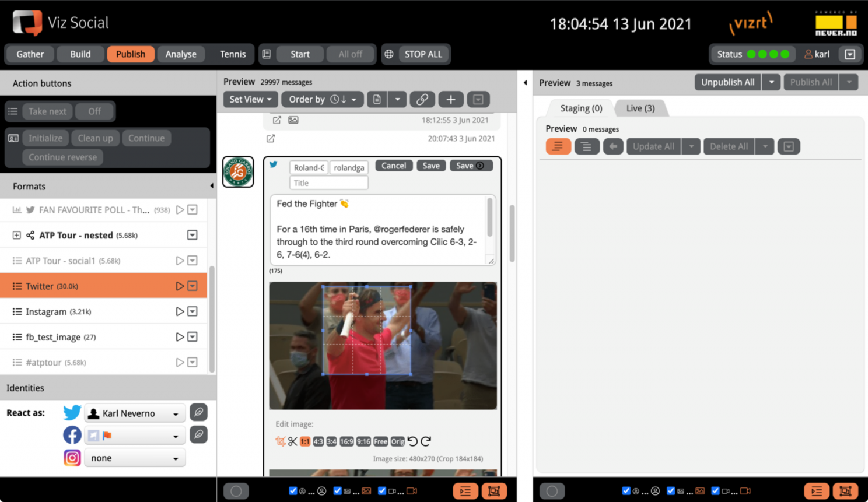This screenshot has width=868, height=502.
Task: Select the 16:9 crop aspect ratio
Action: click(346, 442)
